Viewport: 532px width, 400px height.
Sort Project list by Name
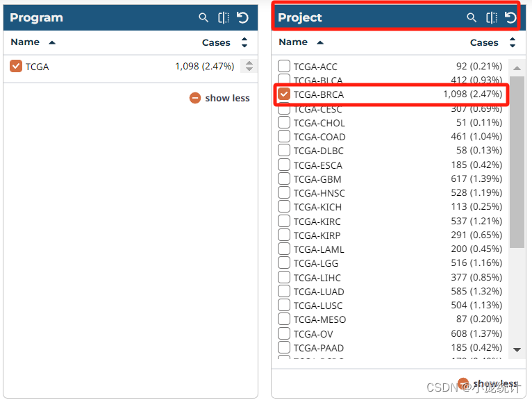tap(301, 42)
